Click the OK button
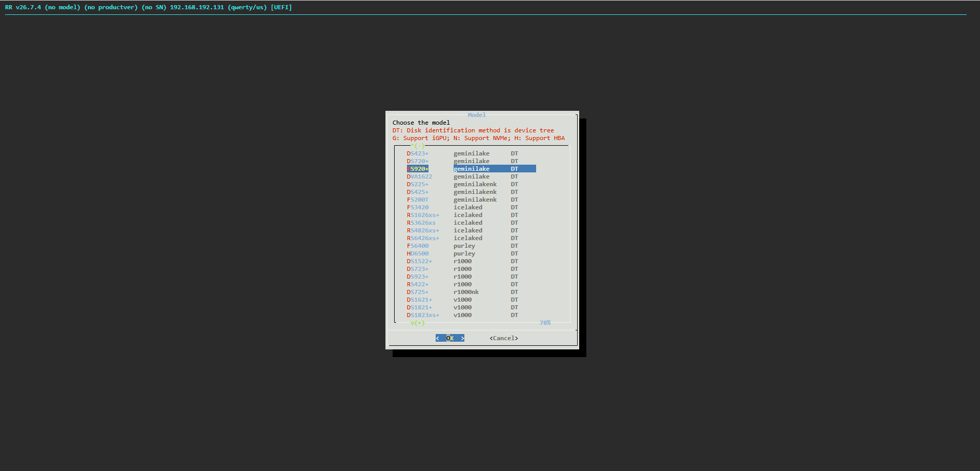This screenshot has height=471, width=980. [x=450, y=338]
